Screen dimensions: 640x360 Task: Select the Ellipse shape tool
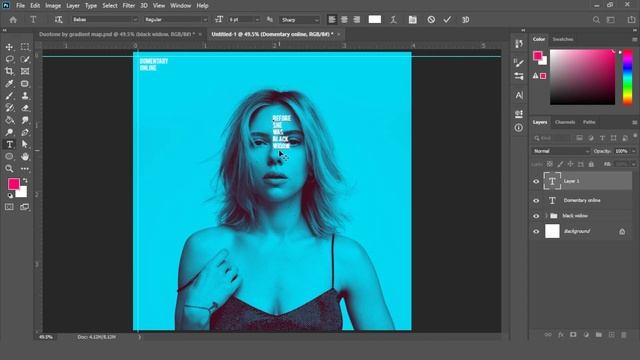[x=9, y=157]
